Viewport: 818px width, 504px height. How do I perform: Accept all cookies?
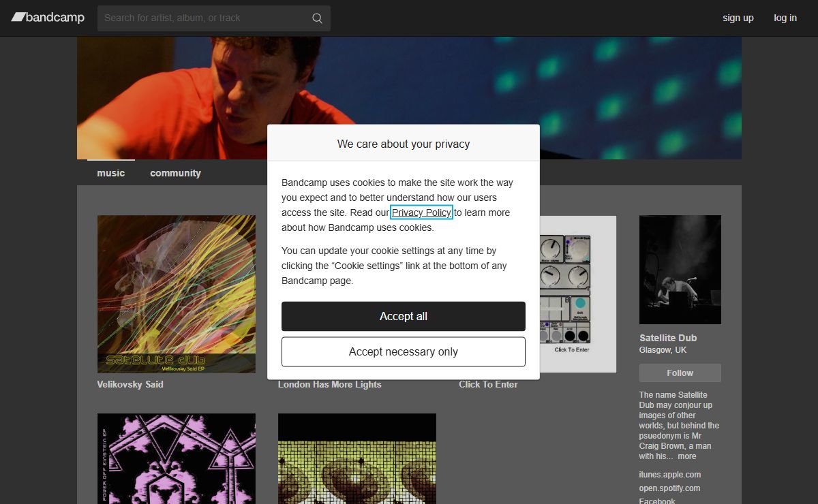[404, 316]
